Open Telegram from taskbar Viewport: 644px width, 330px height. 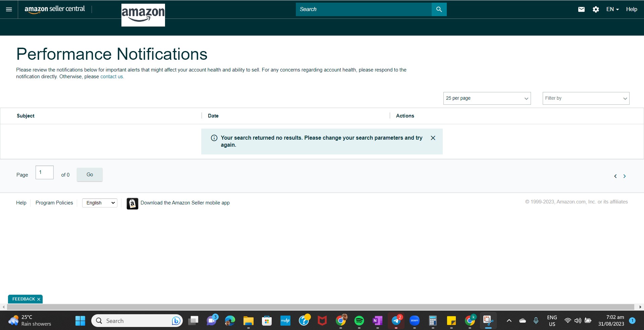(x=396, y=321)
